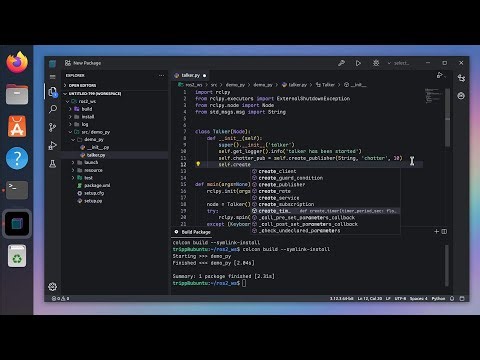Image resolution: width=480 pixels, height=360 pixels.
Task: Click errors and warnings count in status bar
Action: click(60, 299)
